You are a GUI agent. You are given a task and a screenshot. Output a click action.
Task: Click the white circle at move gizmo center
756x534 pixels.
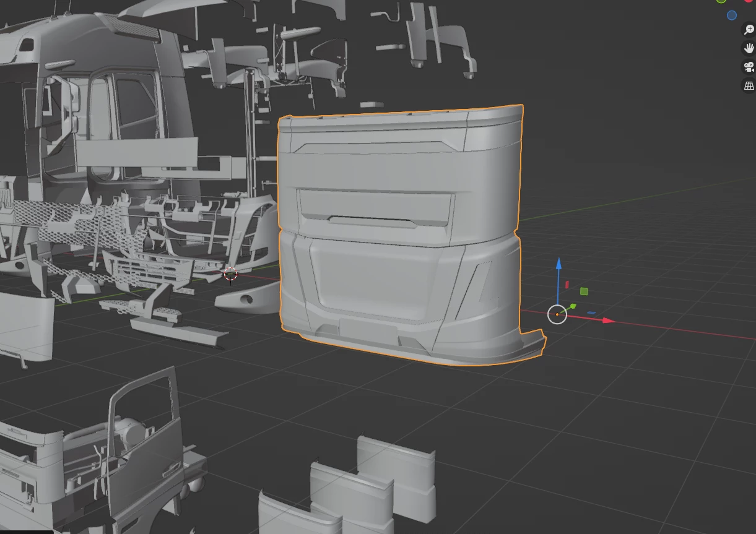point(557,314)
